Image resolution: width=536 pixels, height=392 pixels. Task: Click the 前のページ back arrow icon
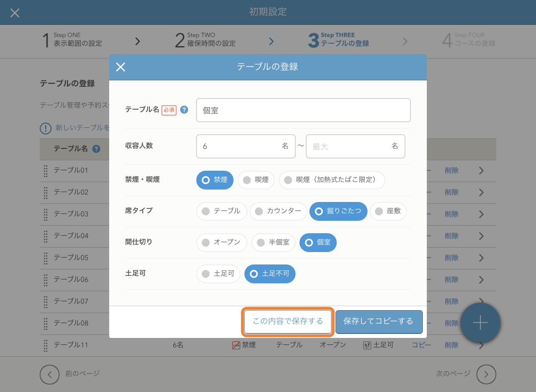[x=50, y=374]
